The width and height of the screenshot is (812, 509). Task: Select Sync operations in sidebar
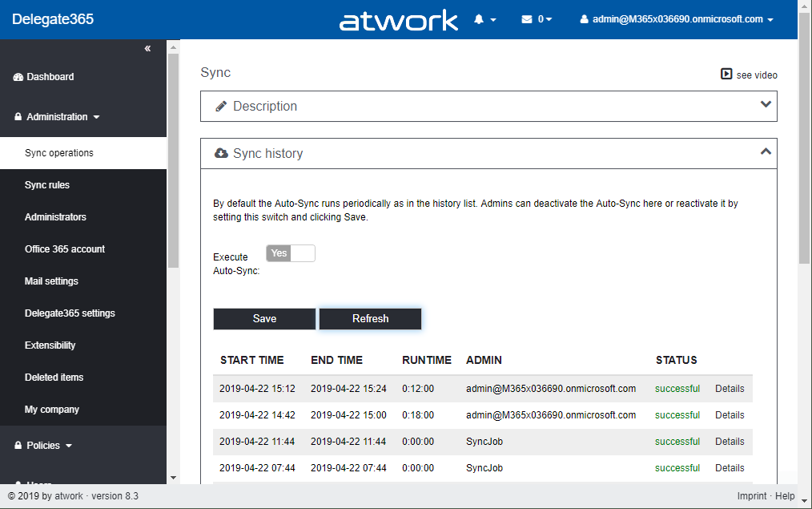point(83,153)
